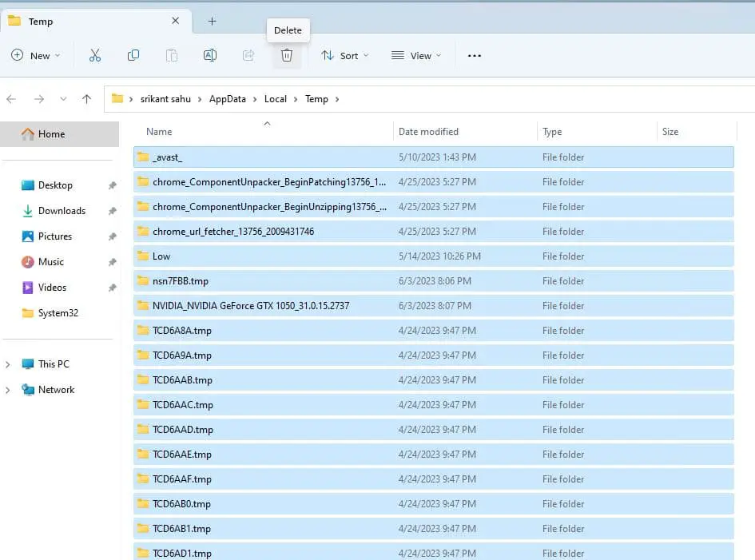Expand chevron after Local in breadcrumb

(295, 99)
